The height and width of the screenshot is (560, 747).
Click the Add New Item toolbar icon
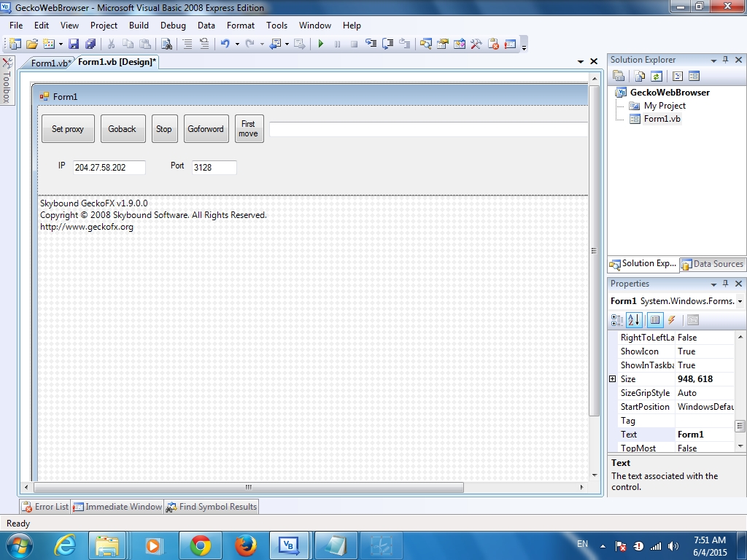point(49,44)
